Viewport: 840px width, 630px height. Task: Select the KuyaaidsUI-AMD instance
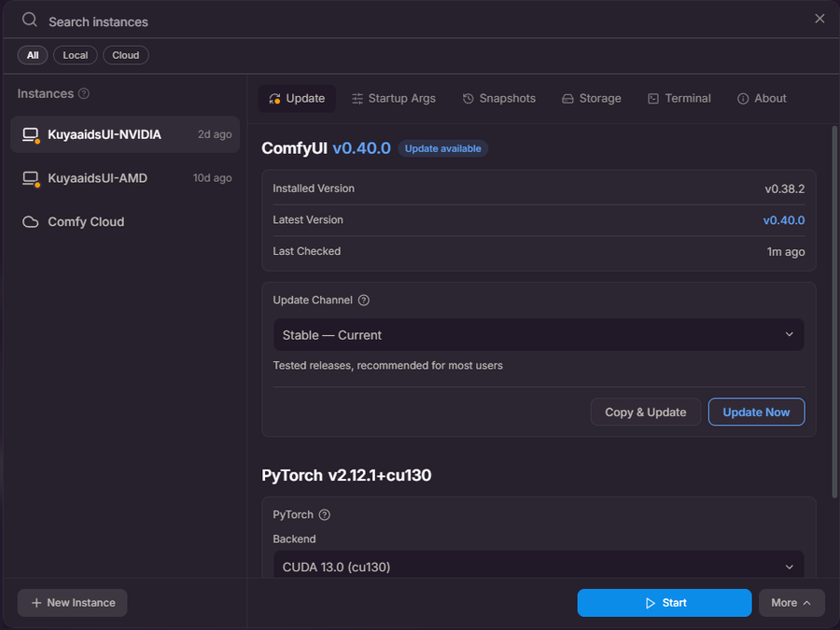(x=125, y=178)
